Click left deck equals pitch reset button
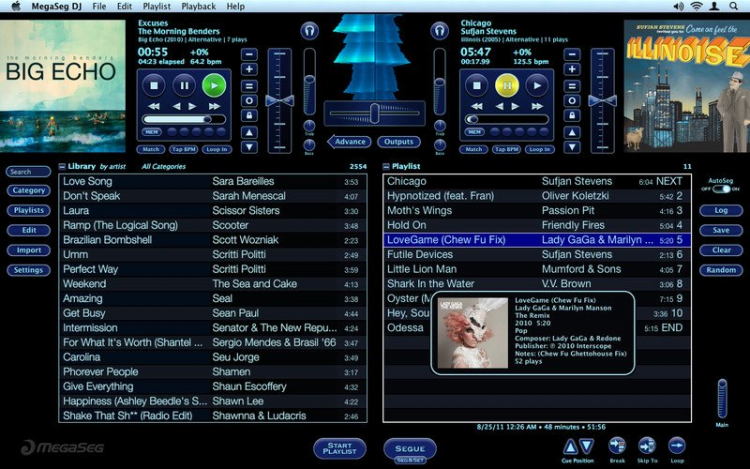Image resolution: width=750 pixels, height=469 pixels. pyautogui.click(x=249, y=86)
